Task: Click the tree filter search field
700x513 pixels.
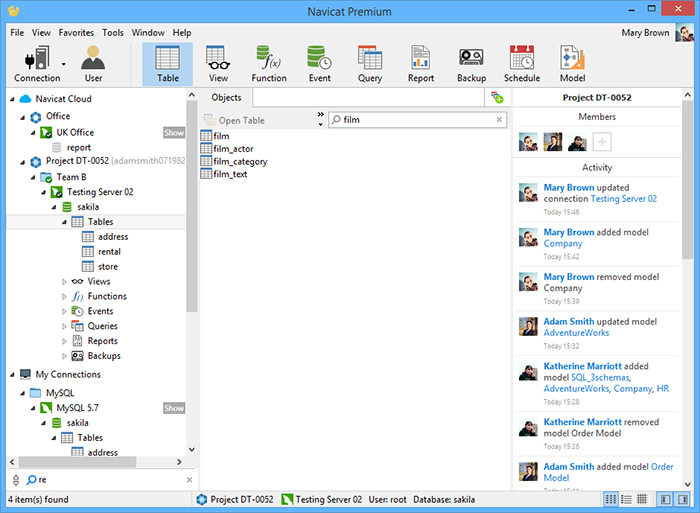Action: [109, 480]
